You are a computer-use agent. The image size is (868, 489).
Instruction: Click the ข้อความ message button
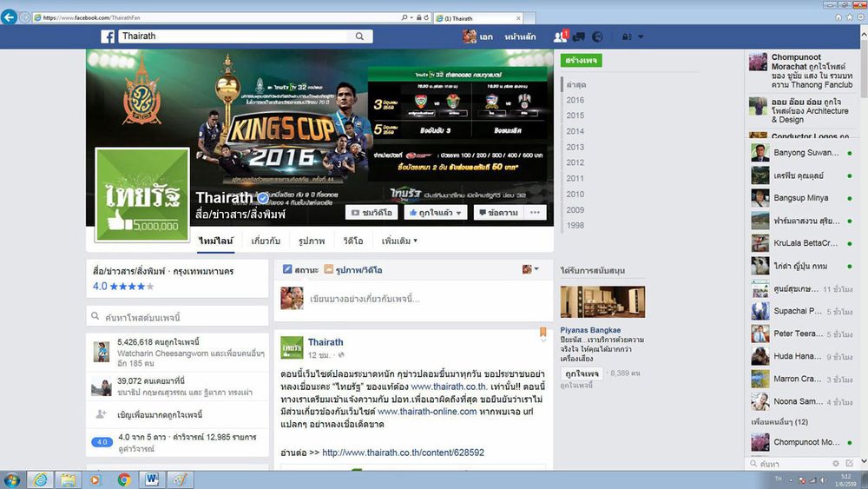[498, 213]
